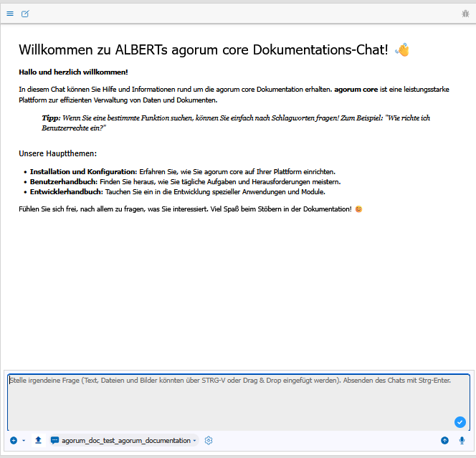The height and width of the screenshot is (458, 476).
Task: Focus the question text input field
Action: (239, 402)
